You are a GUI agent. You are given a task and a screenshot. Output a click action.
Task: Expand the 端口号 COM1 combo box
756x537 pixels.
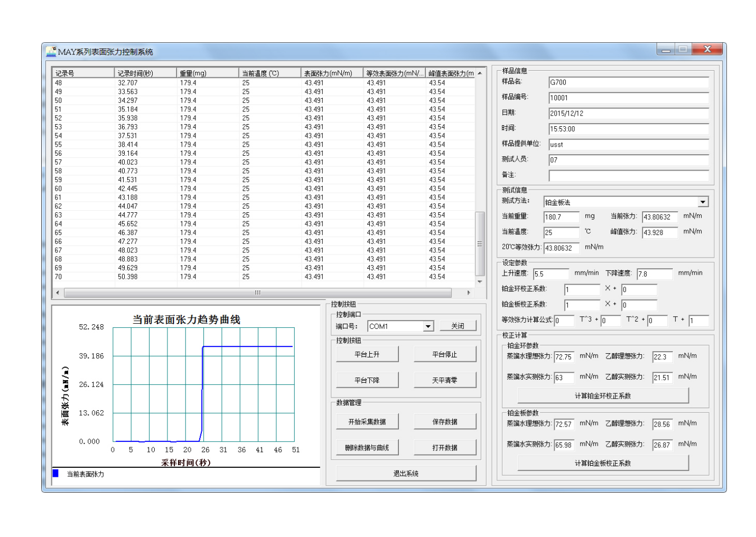pos(428,326)
